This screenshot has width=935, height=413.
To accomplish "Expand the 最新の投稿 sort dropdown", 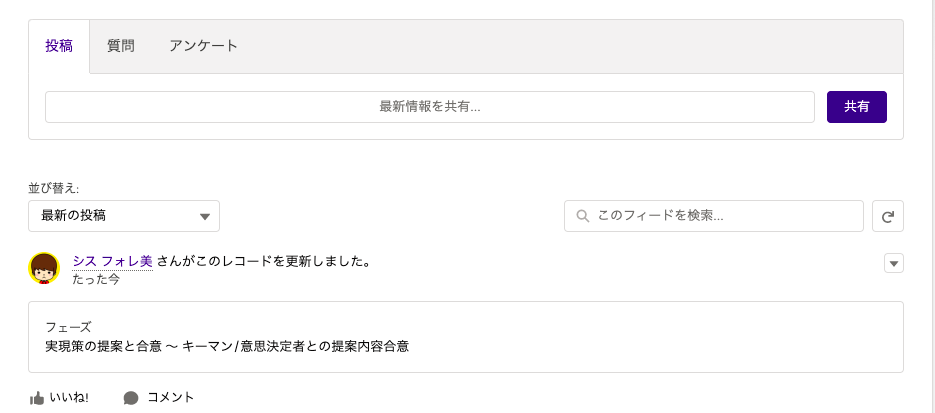I will coord(124,216).
